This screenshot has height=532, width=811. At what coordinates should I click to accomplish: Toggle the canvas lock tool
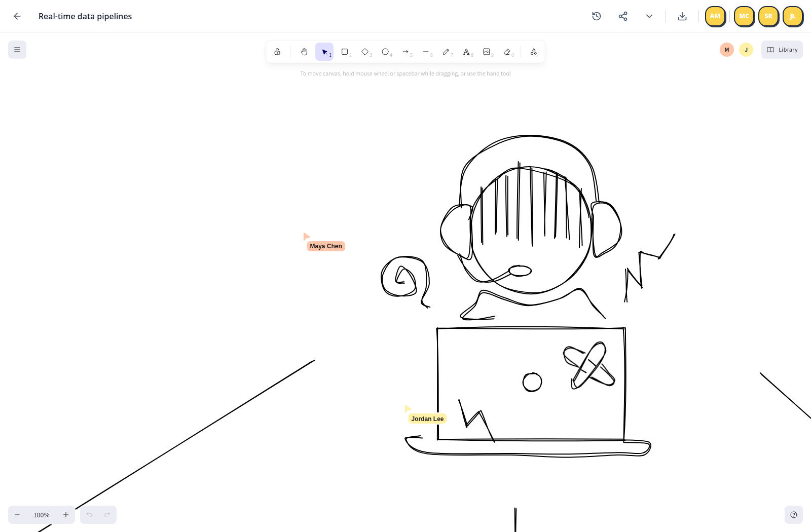(277, 52)
